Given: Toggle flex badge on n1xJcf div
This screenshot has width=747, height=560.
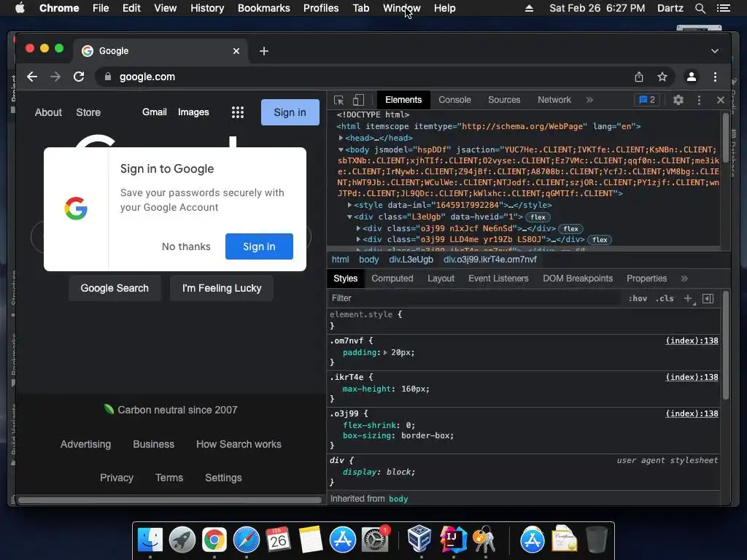Looking at the screenshot, I should coord(570,229).
